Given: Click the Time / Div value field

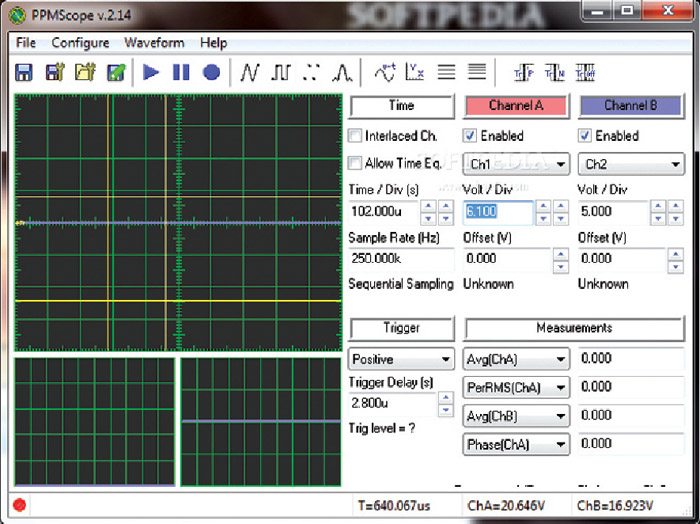Looking at the screenshot, I should pos(382,211).
